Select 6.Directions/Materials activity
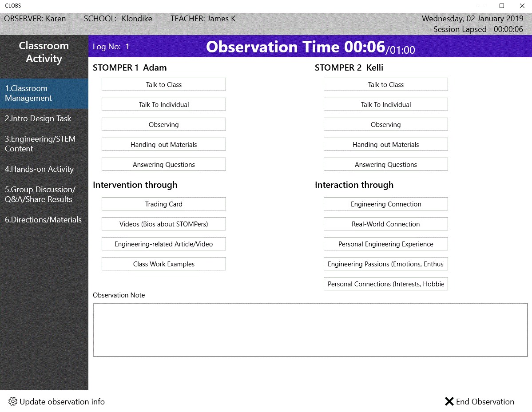Image resolution: width=532 pixels, height=412 pixels. (44, 220)
